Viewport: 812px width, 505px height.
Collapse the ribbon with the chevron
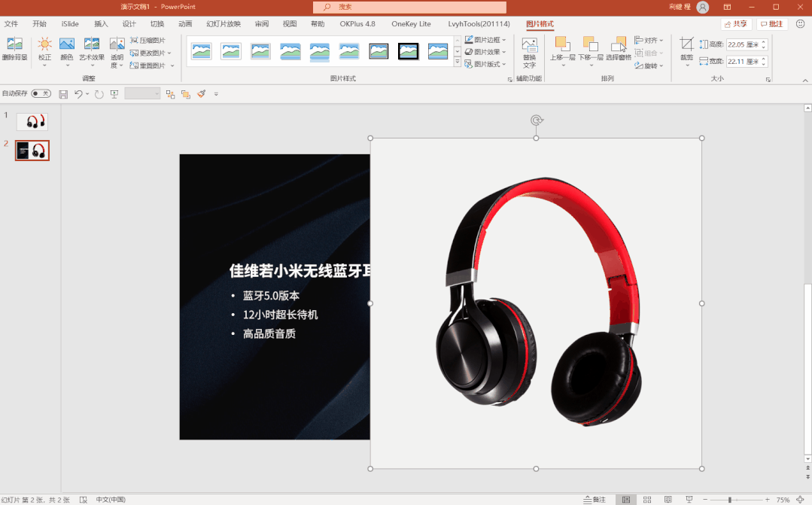(x=805, y=81)
